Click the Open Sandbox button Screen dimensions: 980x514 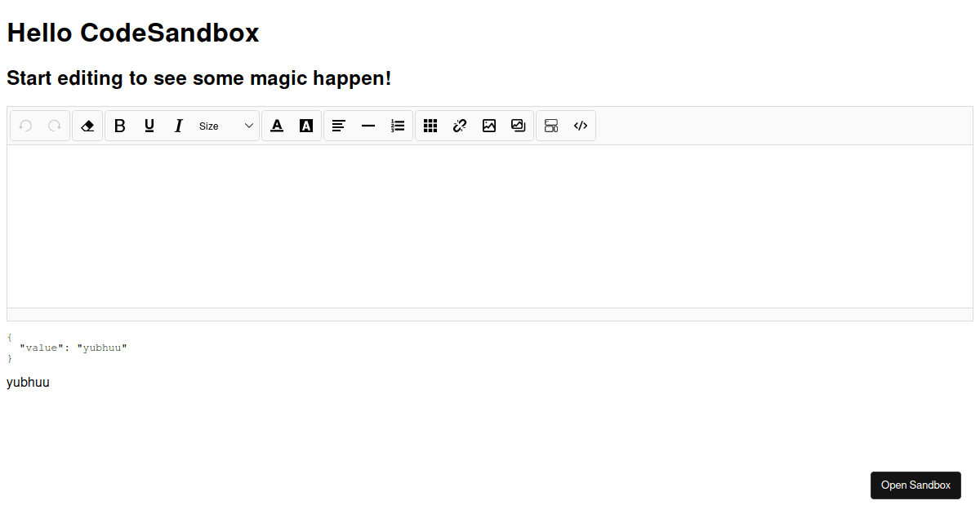pyautogui.click(x=915, y=485)
